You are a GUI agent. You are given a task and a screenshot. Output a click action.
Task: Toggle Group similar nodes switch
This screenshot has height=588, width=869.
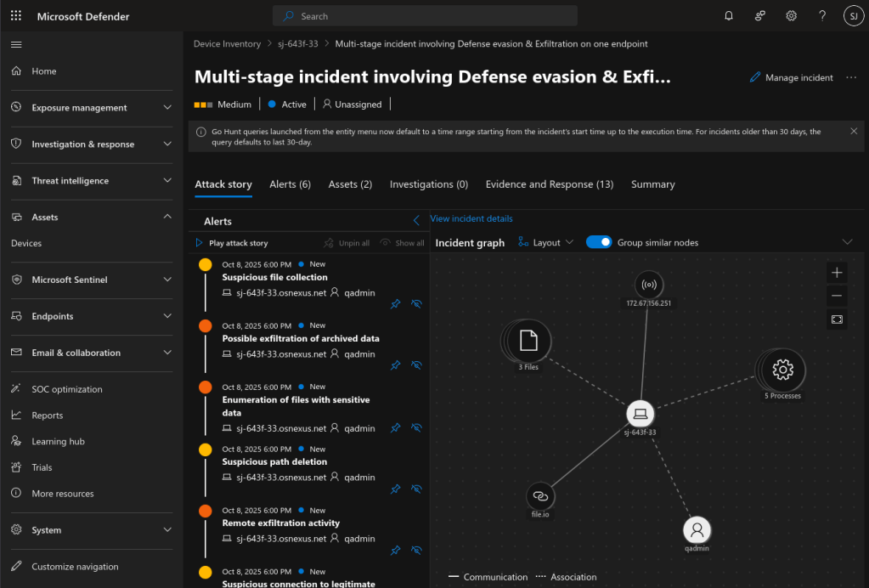click(x=599, y=242)
